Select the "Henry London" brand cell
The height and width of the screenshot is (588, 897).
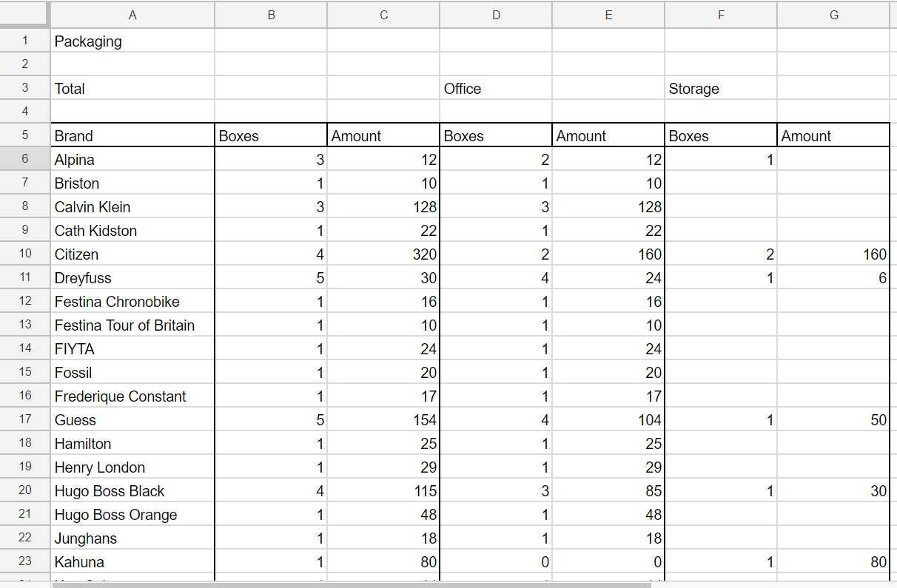(132, 467)
